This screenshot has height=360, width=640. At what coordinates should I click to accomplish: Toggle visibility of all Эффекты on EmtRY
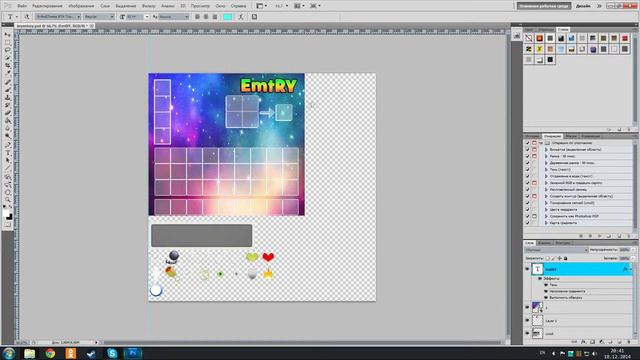coord(540,278)
